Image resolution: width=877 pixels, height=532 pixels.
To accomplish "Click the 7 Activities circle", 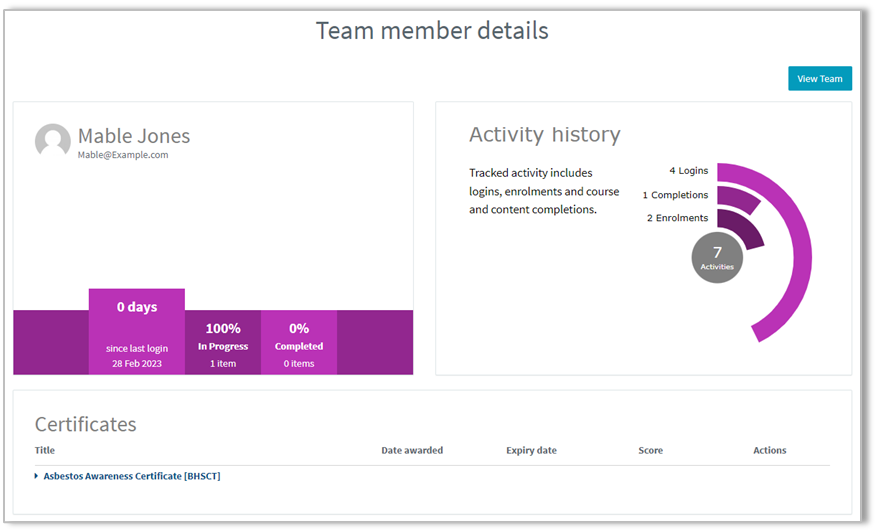I will pos(717,258).
